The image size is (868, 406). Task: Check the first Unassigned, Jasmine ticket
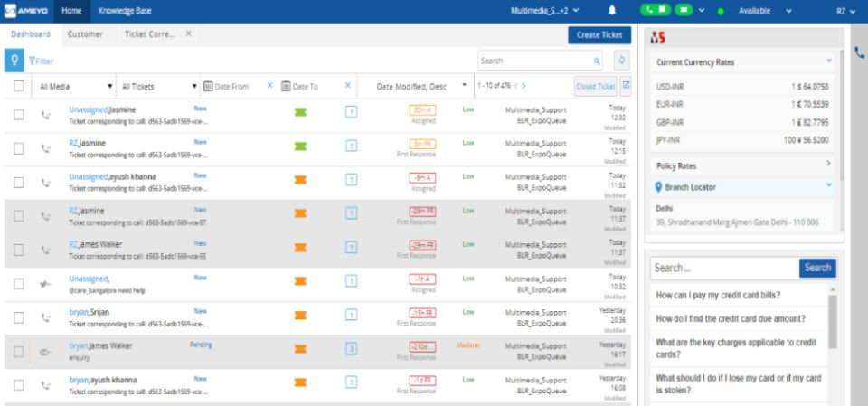[x=19, y=115]
